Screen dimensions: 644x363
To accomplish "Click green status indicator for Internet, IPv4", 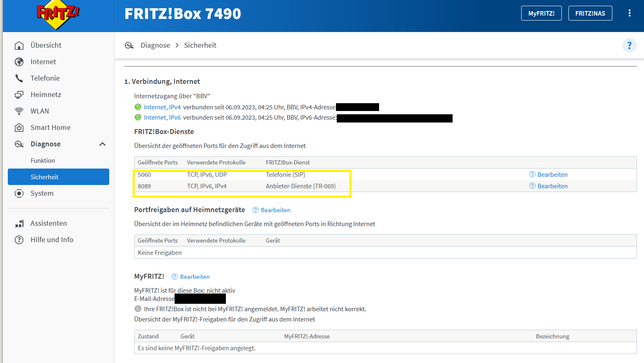I will click(x=138, y=107).
